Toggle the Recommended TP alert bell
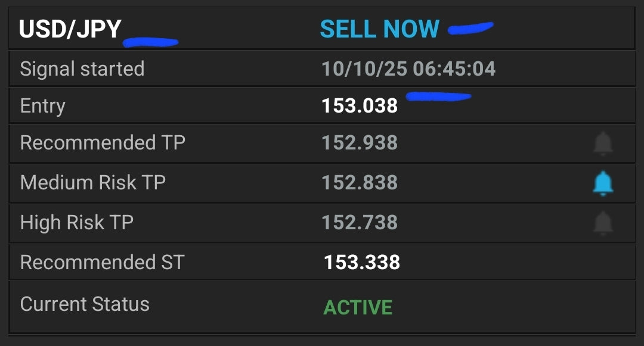The width and height of the screenshot is (644, 346). pos(603,144)
